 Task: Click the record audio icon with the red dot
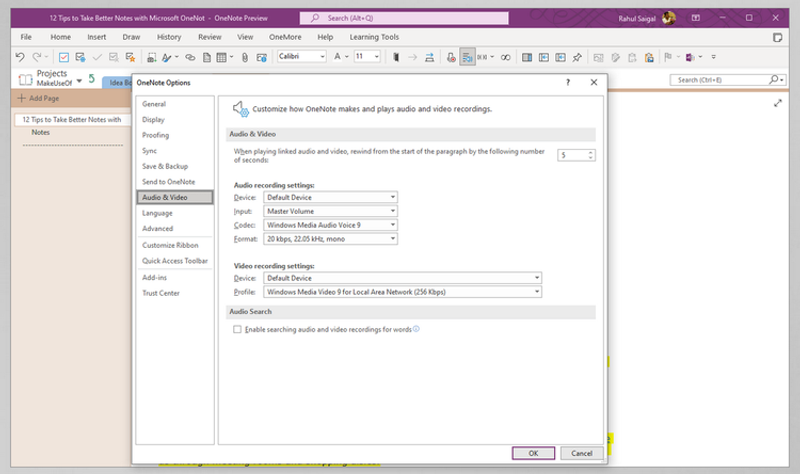point(451,57)
